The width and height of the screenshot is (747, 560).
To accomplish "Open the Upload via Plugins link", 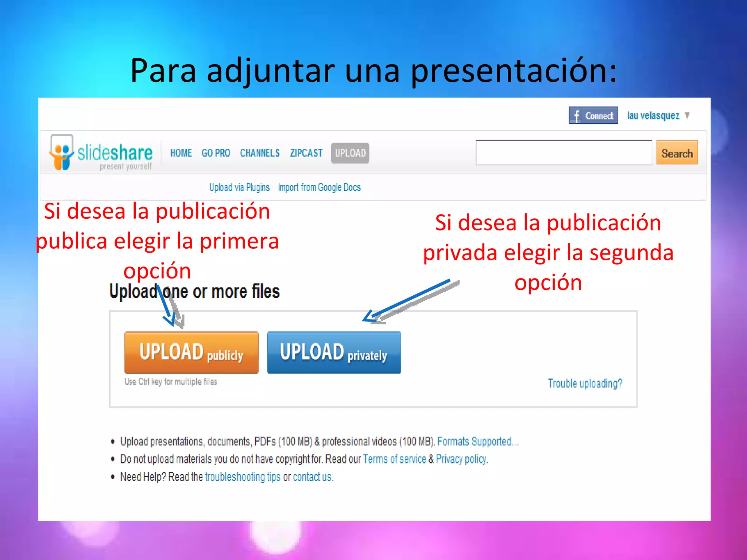I will [x=239, y=187].
